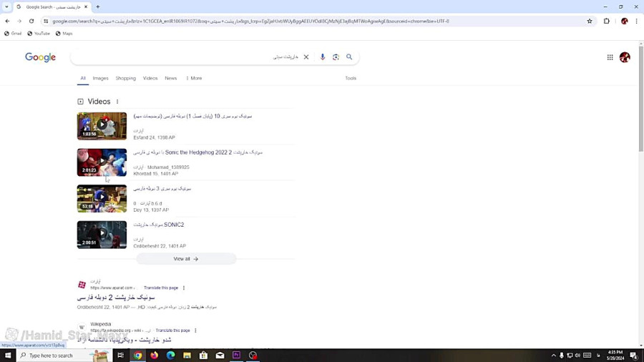The height and width of the screenshot is (362, 644).
Task: Open the YouTube bookmark
Action: (x=39, y=34)
